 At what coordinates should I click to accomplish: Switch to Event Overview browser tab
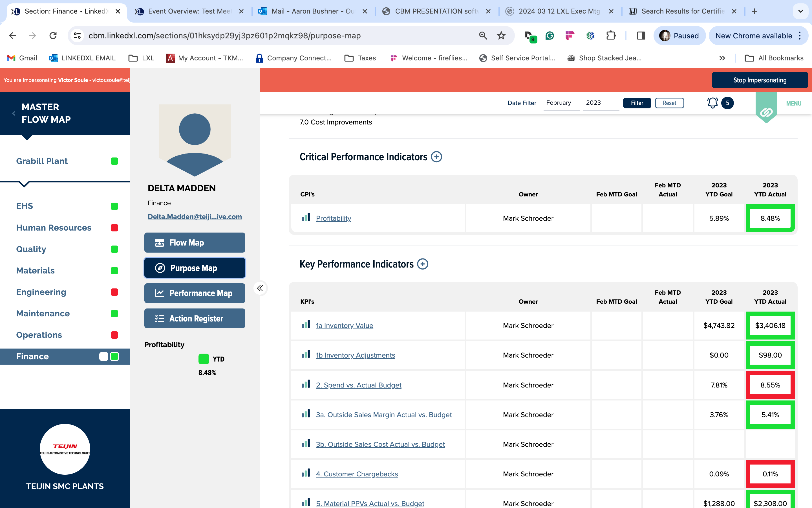(x=189, y=11)
